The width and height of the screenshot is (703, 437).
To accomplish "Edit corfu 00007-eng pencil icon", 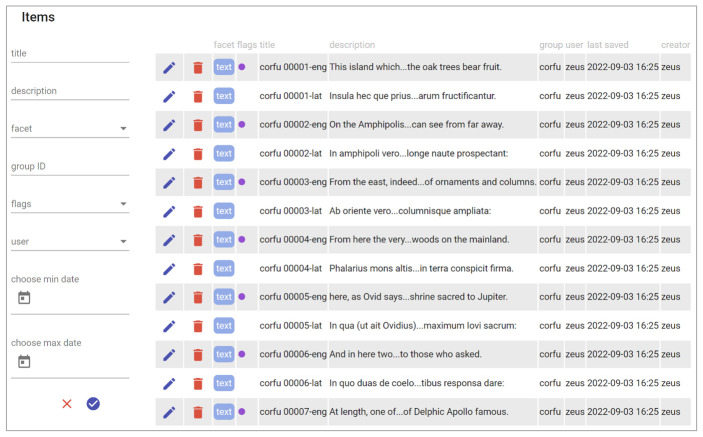I will 169,412.
